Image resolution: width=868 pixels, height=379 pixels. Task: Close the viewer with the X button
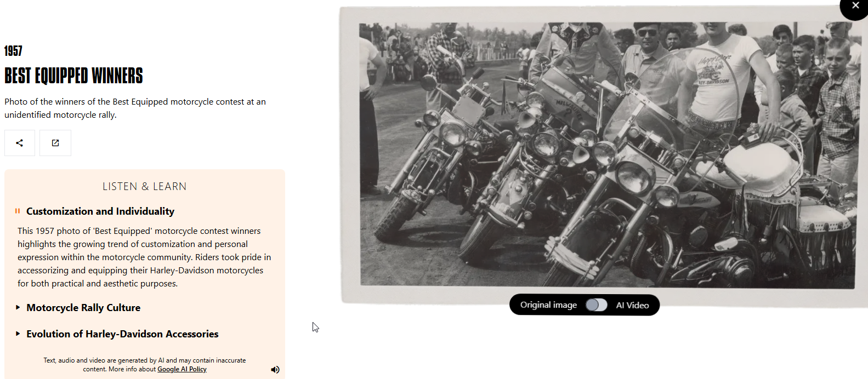pos(854,6)
